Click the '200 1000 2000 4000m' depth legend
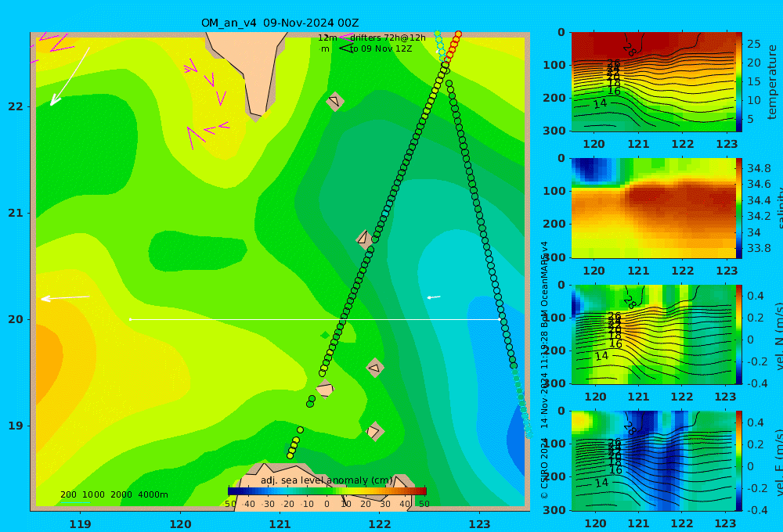The image size is (783, 532). click(114, 494)
